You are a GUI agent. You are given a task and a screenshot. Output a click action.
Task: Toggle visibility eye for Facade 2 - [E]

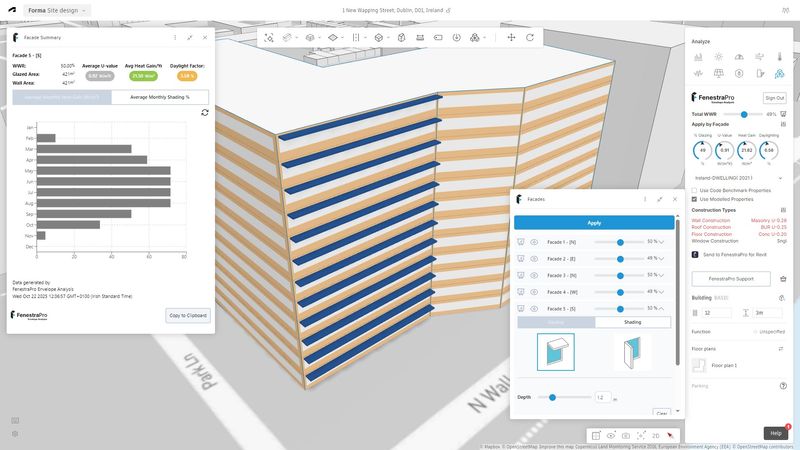[x=534, y=258]
